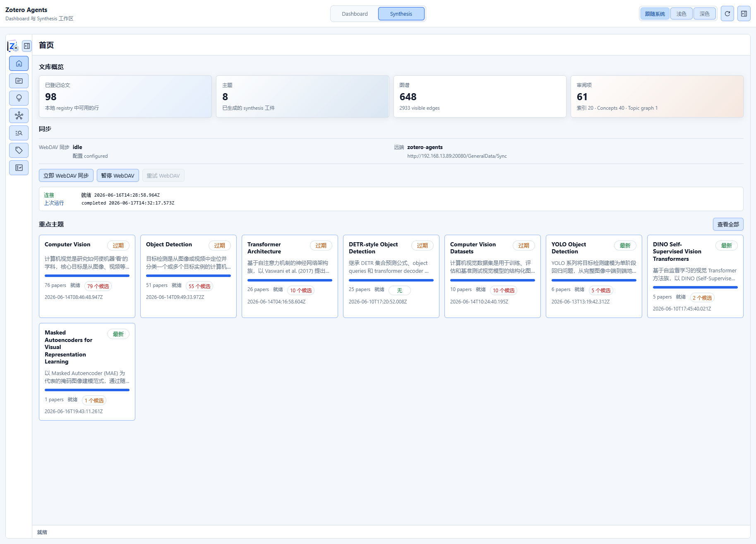Open the search list sidebar icon
This screenshot has width=756, height=544.
(x=19, y=133)
